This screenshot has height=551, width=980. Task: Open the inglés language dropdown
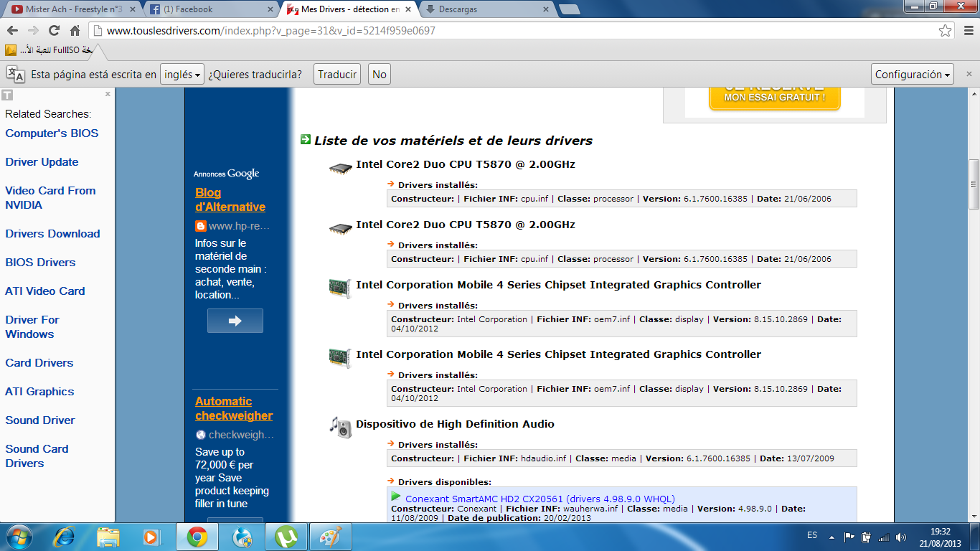pos(182,74)
